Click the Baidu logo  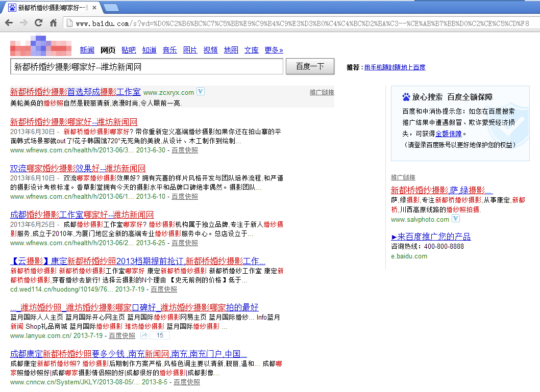pyautogui.click(x=41, y=46)
